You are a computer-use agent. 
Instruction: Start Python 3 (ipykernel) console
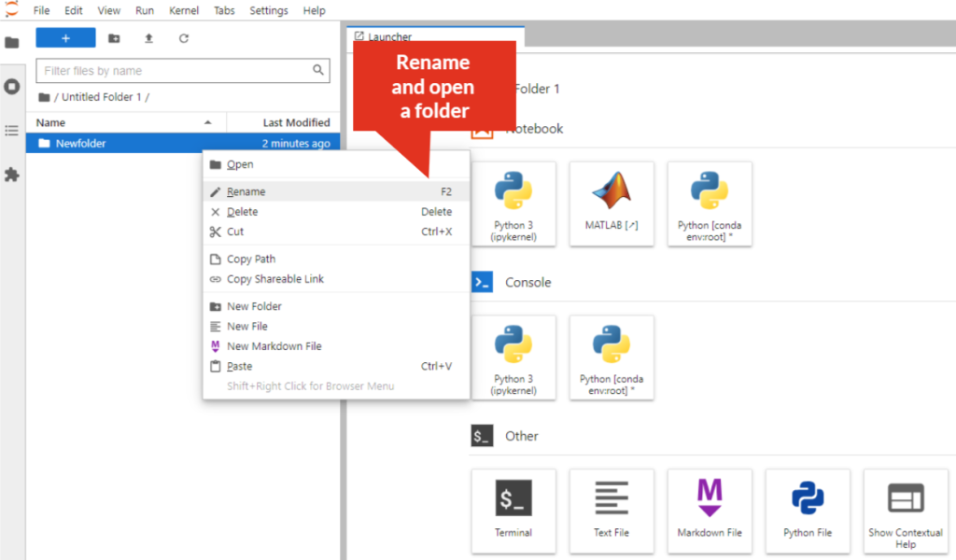513,357
